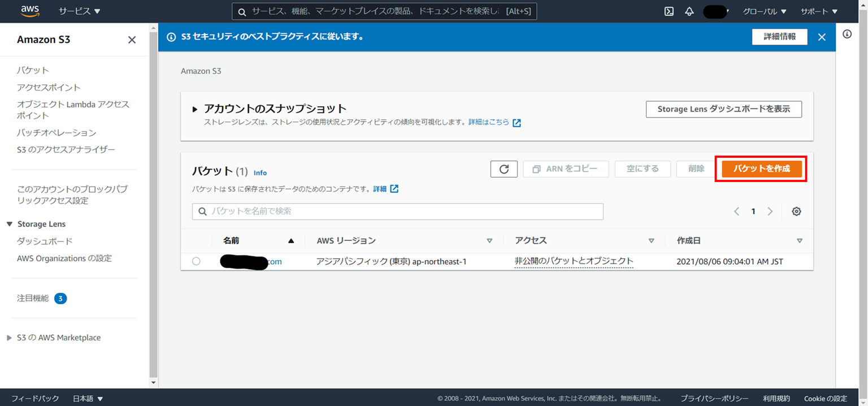This screenshot has width=868, height=406.
Task: Open the account name dropdown
Action: click(715, 11)
